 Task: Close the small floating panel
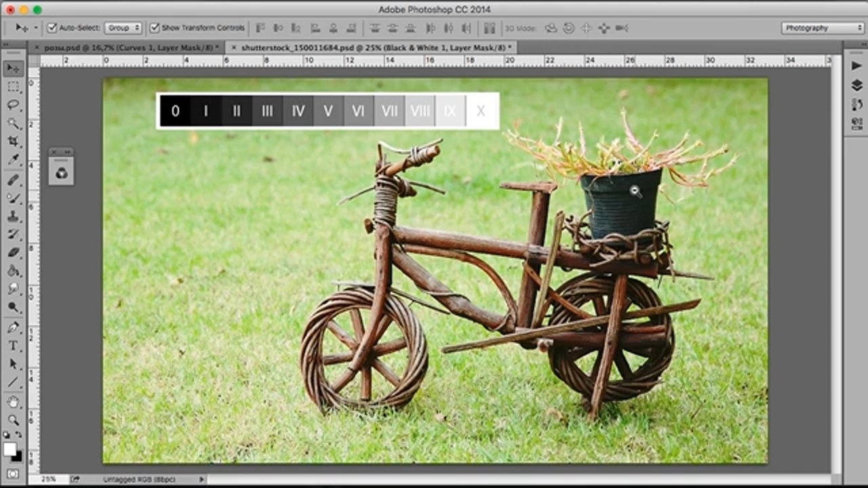53,152
